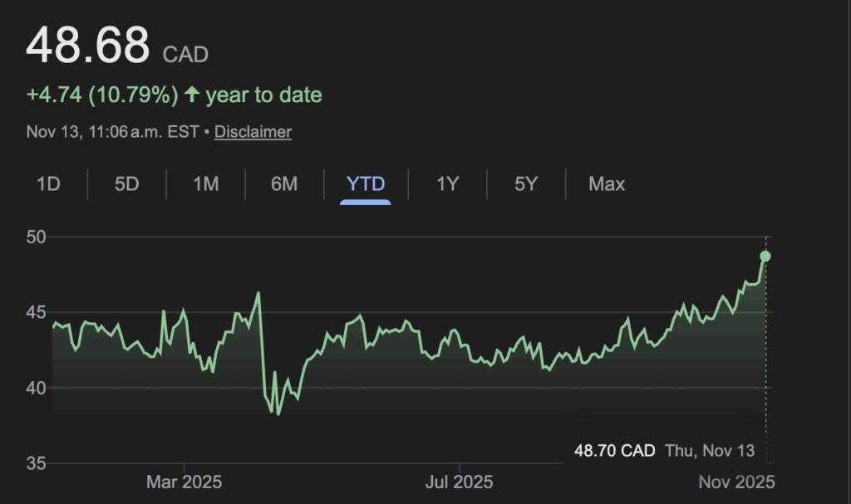Show the 1M price history
The width and height of the screenshot is (851, 504).
pyautogui.click(x=205, y=183)
